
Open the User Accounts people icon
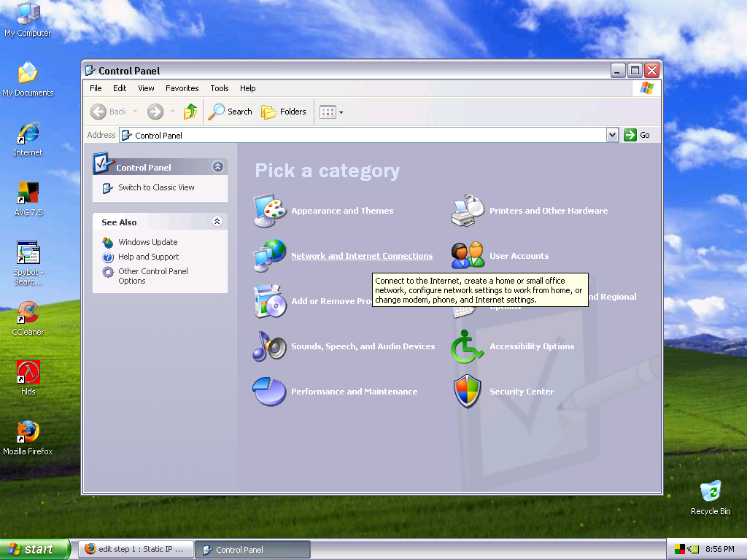(468, 256)
